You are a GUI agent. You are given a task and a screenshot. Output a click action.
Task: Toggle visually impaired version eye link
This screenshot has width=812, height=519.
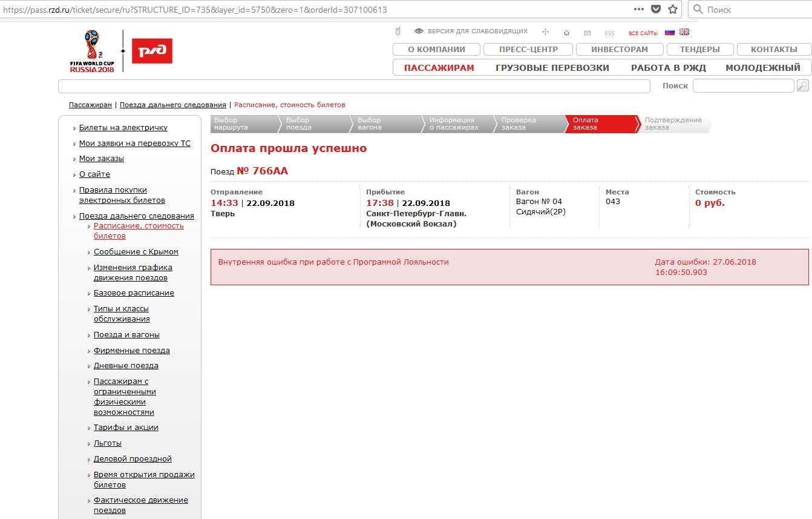471,31
